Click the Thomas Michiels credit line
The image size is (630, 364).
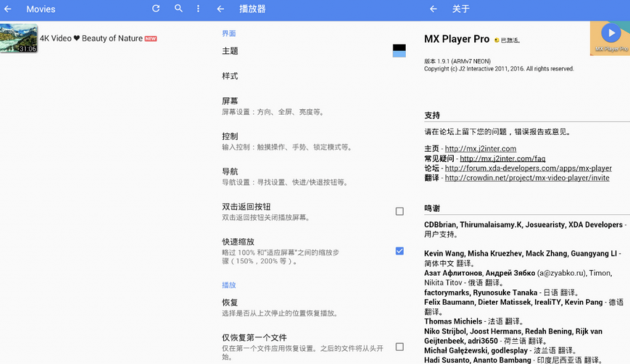click(474, 322)
